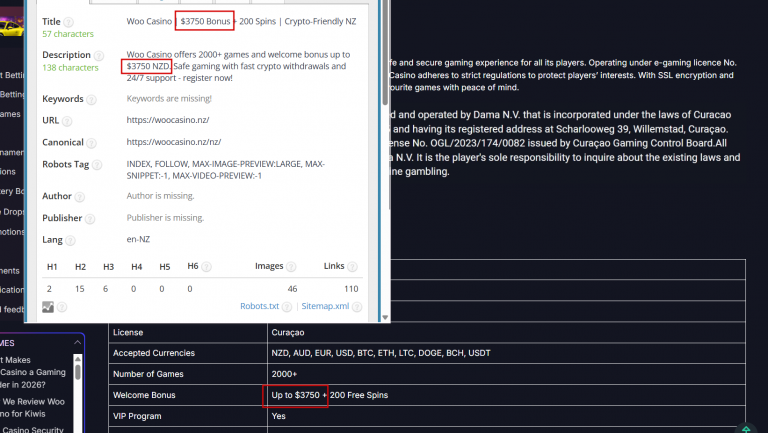Click the Woo Casino page title text
Viewport: 768px width, 433px height.
pyautogui.click(x=241, y=22)
